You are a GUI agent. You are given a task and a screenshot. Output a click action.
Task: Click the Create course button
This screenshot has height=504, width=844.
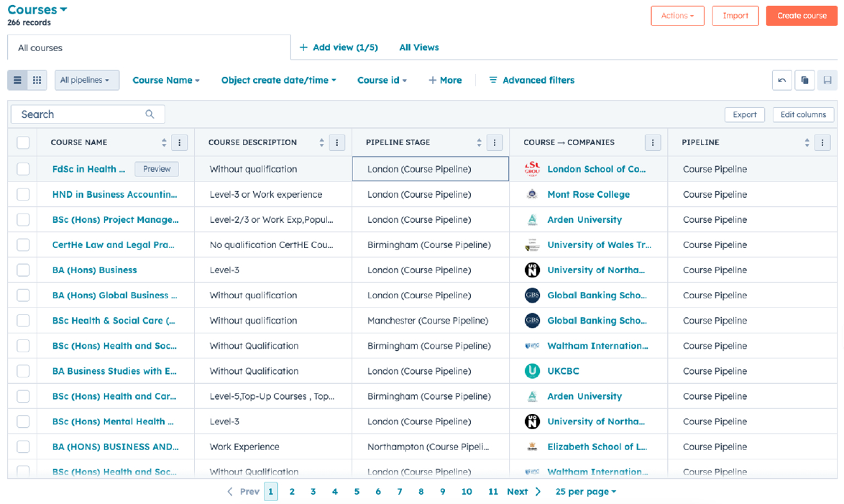click(802, 16)
